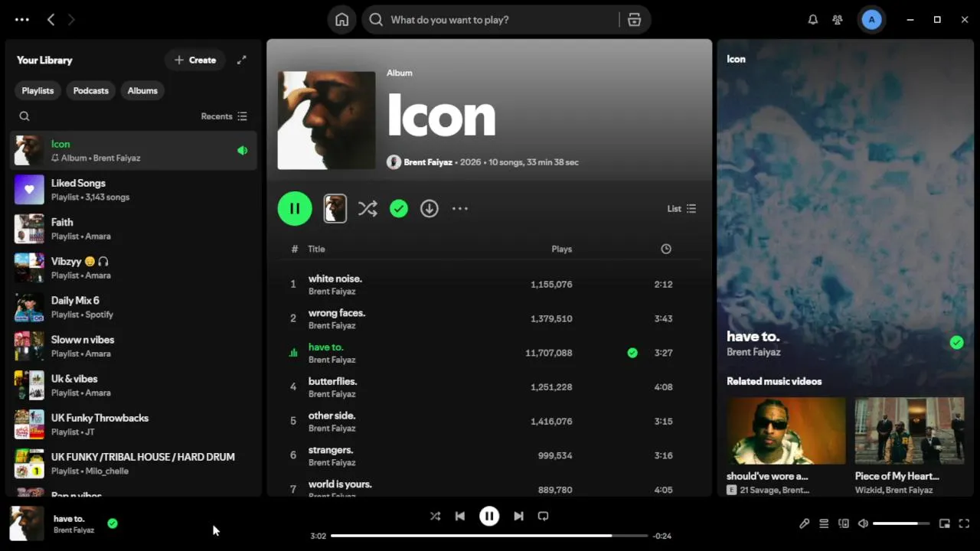Toggle repeat in player controls
The height and width of the screenshot is (551, 980).
coord(544,516)
